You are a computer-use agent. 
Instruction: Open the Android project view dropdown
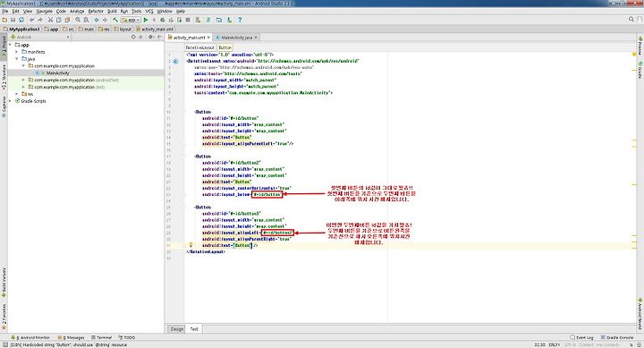click(40, 37)
